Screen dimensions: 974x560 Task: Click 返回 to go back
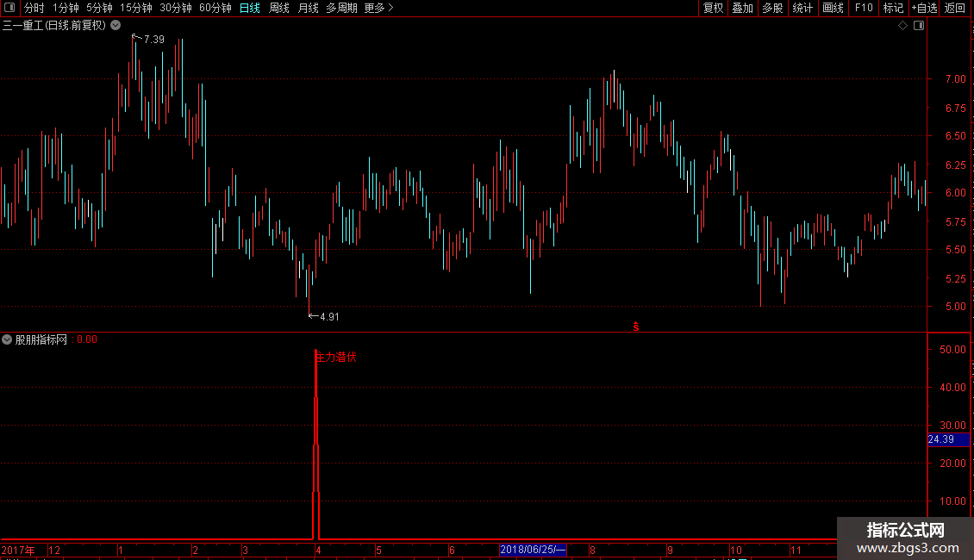pyautogui.click(x=955, y=8)
